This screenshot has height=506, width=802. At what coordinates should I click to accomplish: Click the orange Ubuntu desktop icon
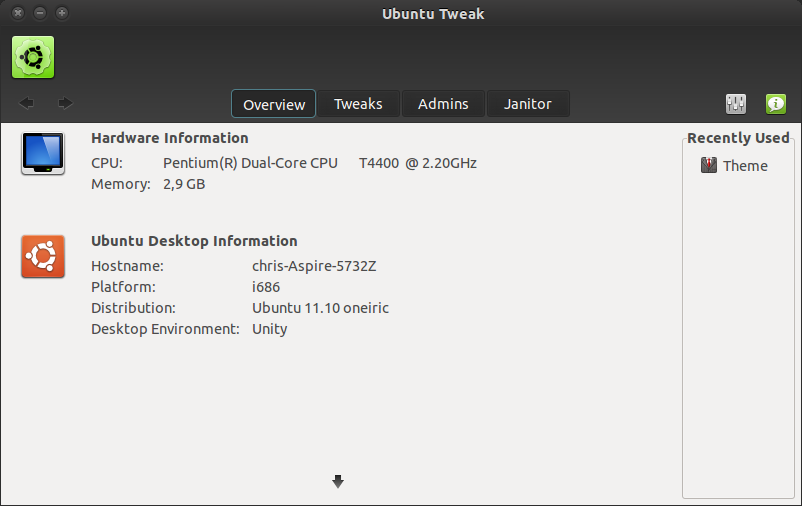coord(43,256)
